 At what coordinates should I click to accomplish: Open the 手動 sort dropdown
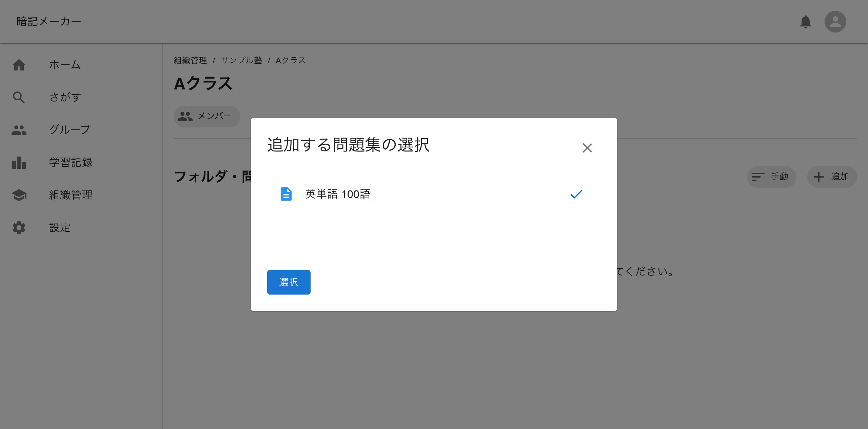point(771,177)
